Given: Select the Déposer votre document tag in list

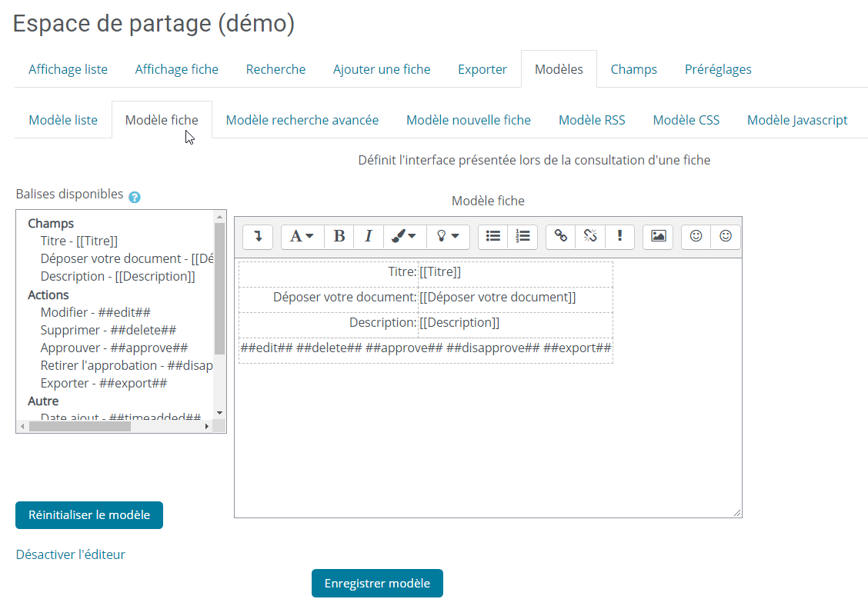Looking at the screenshot, I should click(126, 258).
